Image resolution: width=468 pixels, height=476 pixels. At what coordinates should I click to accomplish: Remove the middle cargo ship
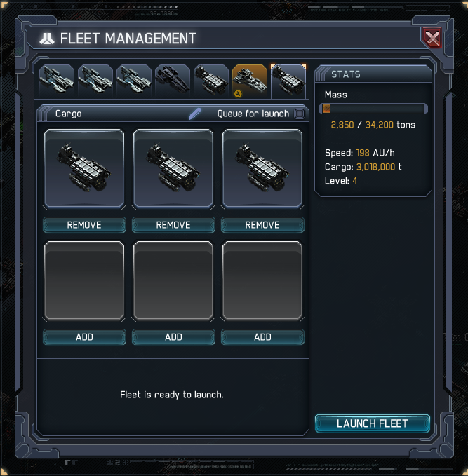coord(173,225)
